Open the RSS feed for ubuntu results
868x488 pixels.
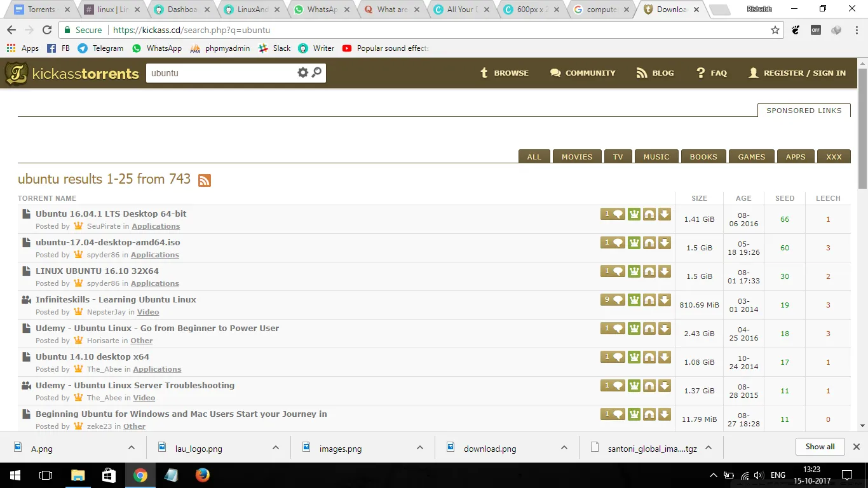(x=204, y=180)
